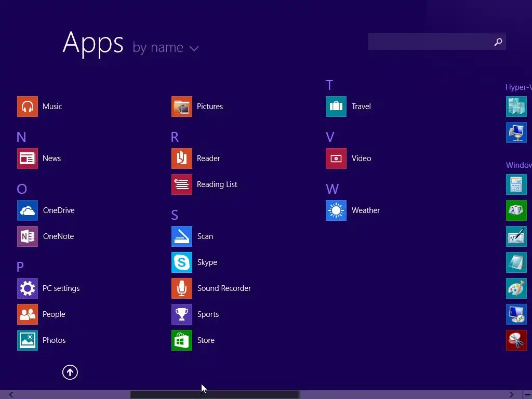The height and width of the screenshot is (399, 532).
Task: Launch the OneNote icon
Action: (28, 236)
